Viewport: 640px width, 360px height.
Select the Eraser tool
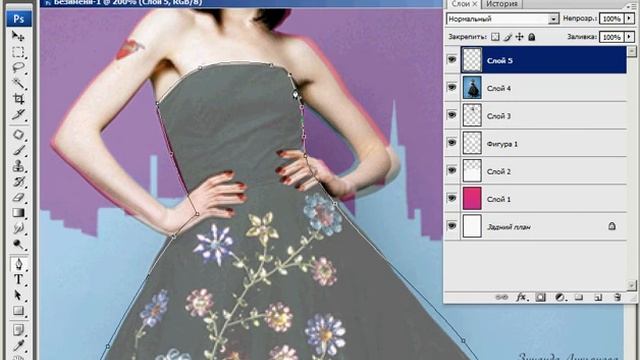18,197
